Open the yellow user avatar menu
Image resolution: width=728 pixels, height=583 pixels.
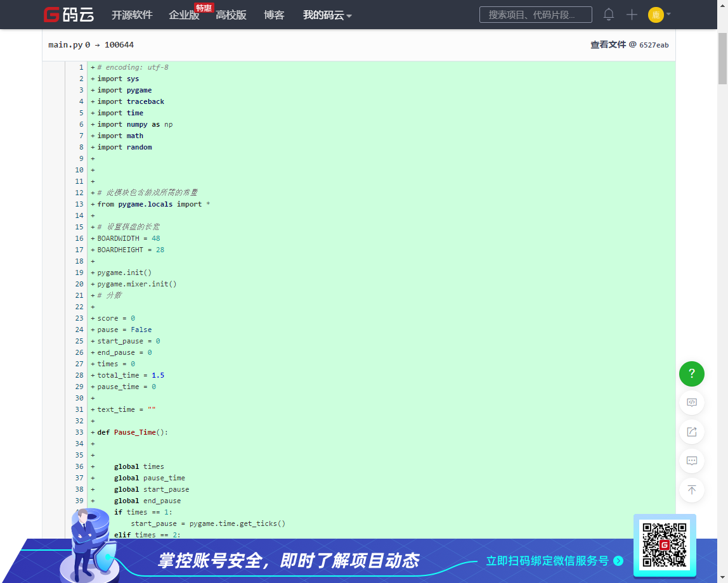(x=656, y=15)
